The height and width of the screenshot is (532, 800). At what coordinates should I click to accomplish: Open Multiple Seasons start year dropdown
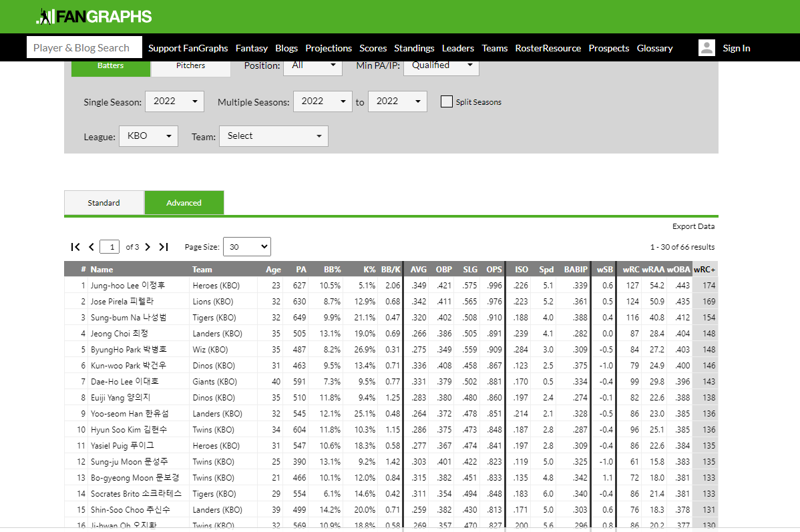pos(323,101)
